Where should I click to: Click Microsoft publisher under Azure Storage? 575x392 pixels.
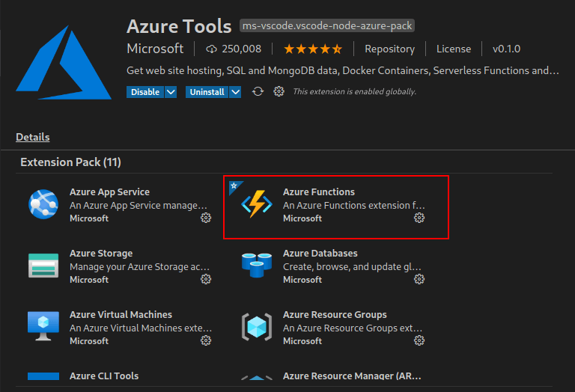[x=89, y=280]
